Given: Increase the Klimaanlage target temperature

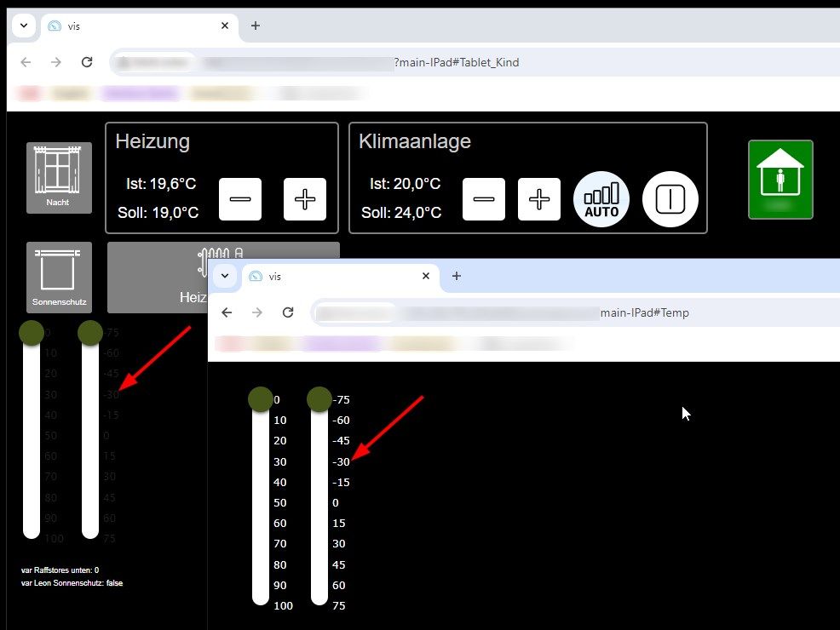Looking at the screenshot, I should (x=539, y=199).
